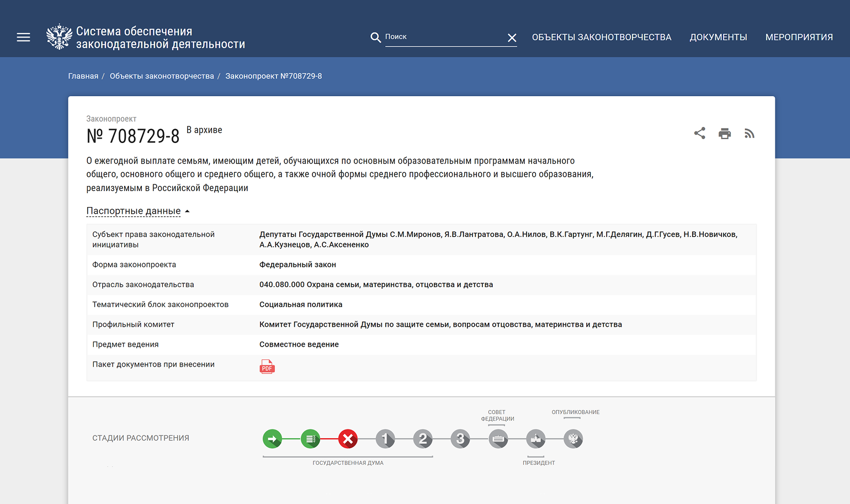The height and width of the screenshot is (504, 850).
Task: Print the bill page
Action: [725, 133]
